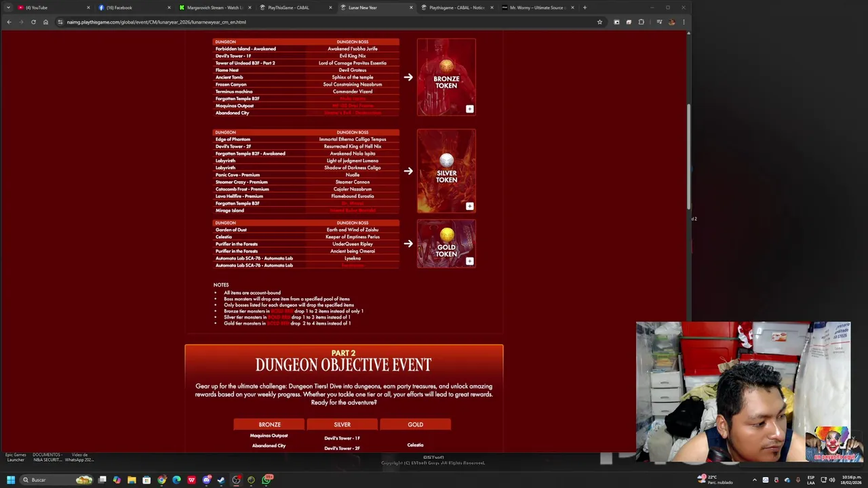Click 'All items are account-bound' note
The height and width of the screenshot is (488, 868).
click(252, 293)
